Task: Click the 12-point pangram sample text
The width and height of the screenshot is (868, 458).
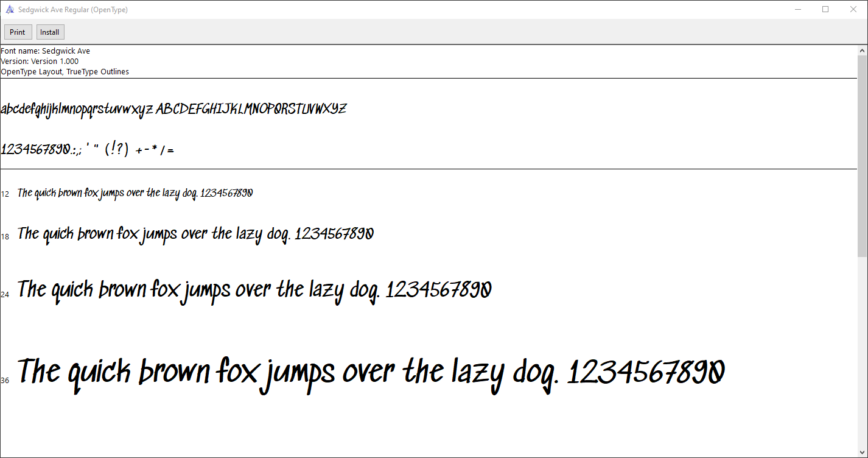Action: click(x=135, y=193)
